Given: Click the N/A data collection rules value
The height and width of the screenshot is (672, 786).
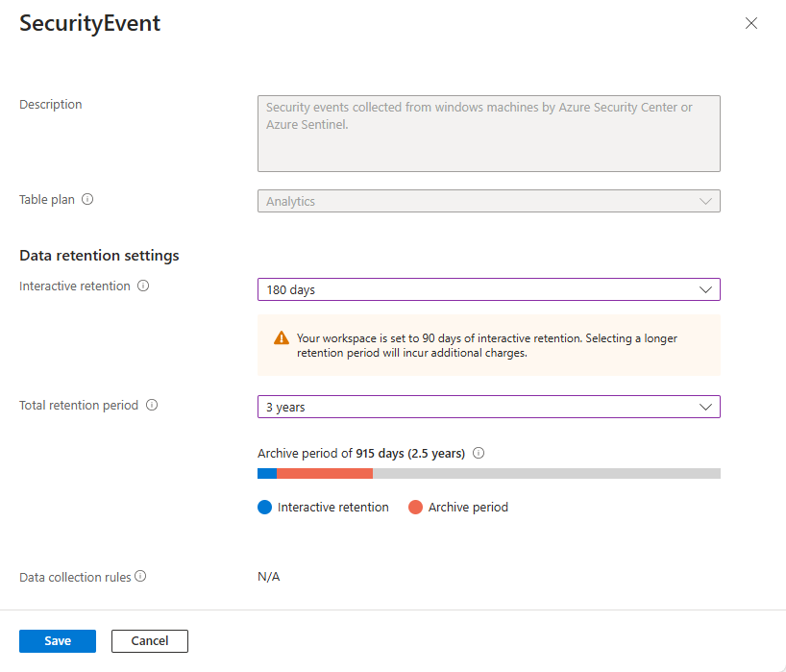Looking at the screenshot, I should click(268, 577).
